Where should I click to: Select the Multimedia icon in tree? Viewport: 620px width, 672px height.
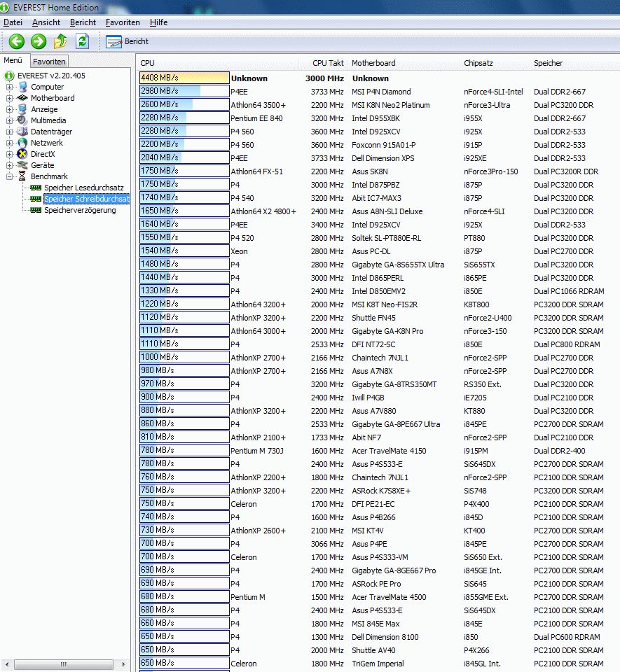(23, 120)
